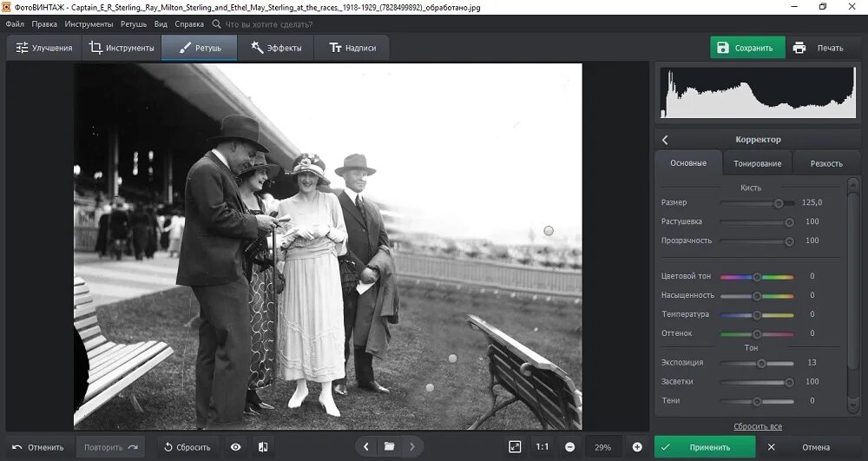Viewport: 868px width, 461px height.
Task: Adjust the Размер brush slider
Action: pos(757,203)
